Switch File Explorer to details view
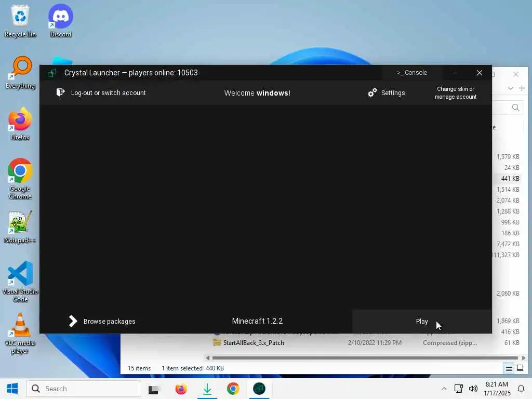This screenshot has height=399, width=532. click(509, 368)
